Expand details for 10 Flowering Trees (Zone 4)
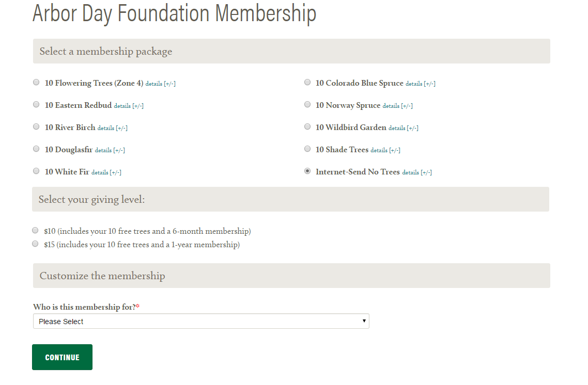 click(x=161, y=84)
